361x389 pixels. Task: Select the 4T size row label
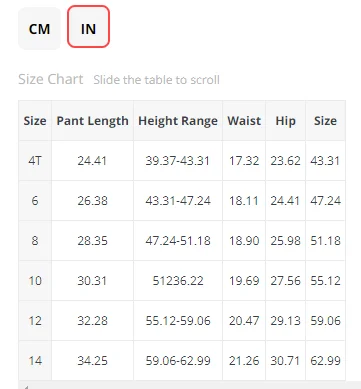(35, 161)
